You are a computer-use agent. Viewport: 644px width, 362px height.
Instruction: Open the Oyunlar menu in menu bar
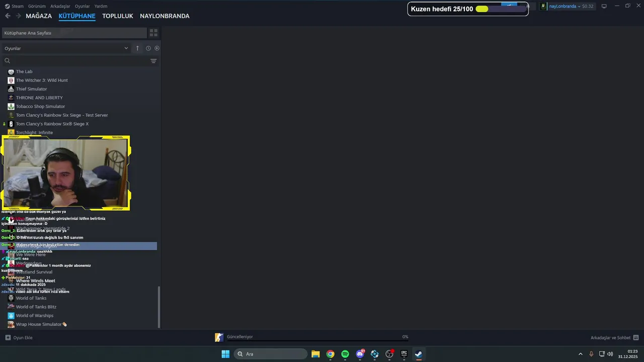pos(82,6)
